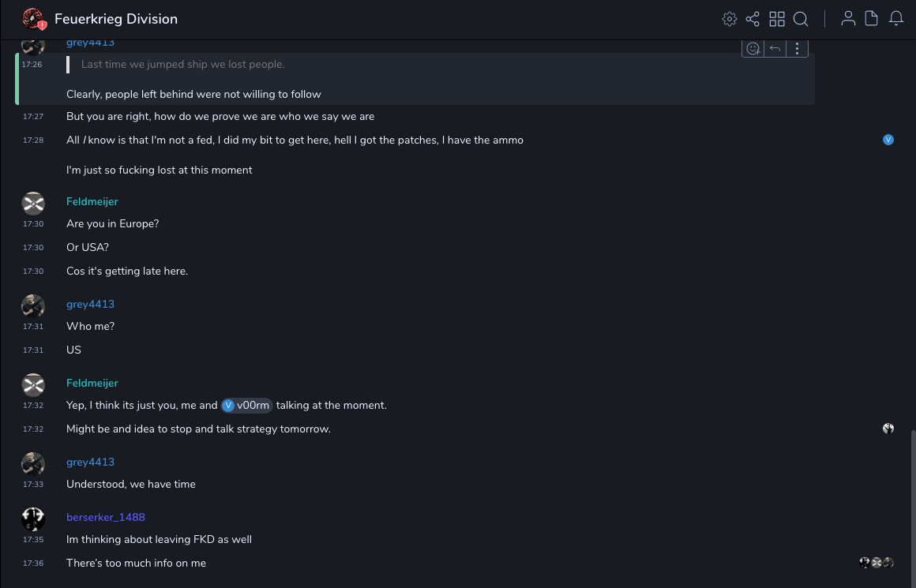The width and height of the screenshot is (916, 588).
Task: Open room settings gear icon
Action: point(730,19)
